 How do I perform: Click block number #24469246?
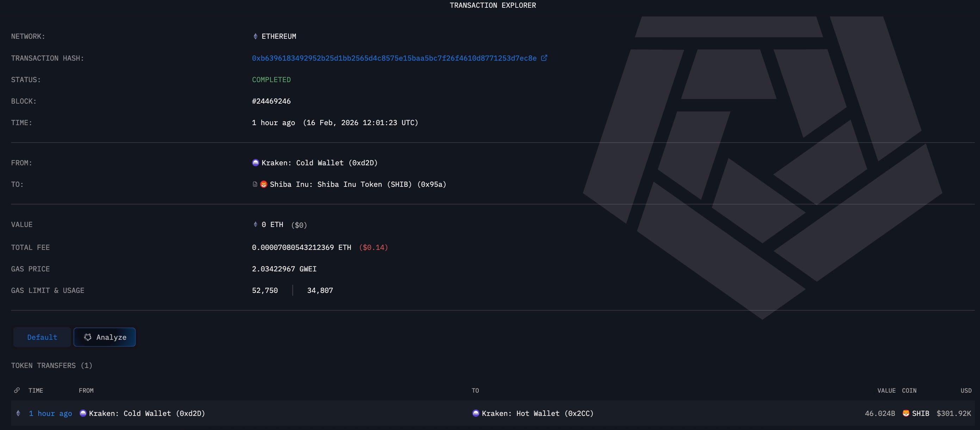[x=271, y=101]
